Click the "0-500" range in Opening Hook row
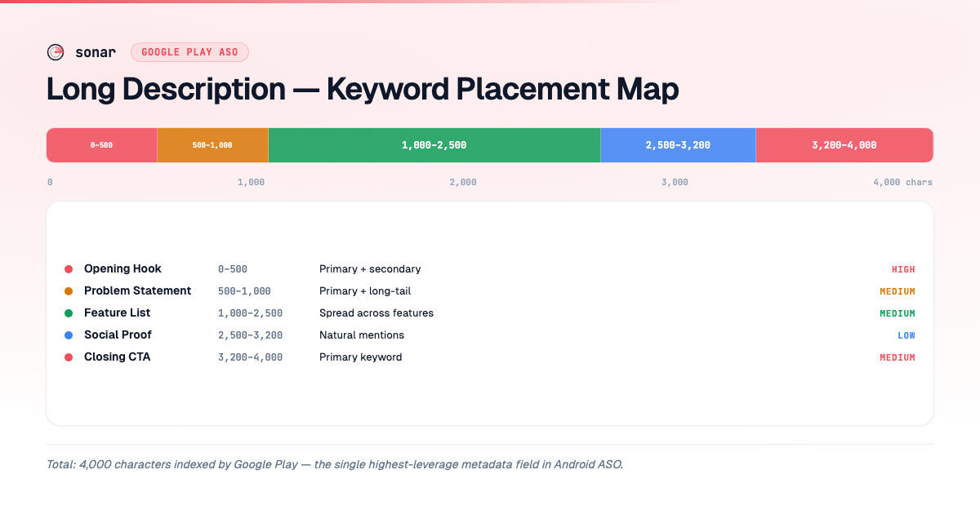 point(233,269)
